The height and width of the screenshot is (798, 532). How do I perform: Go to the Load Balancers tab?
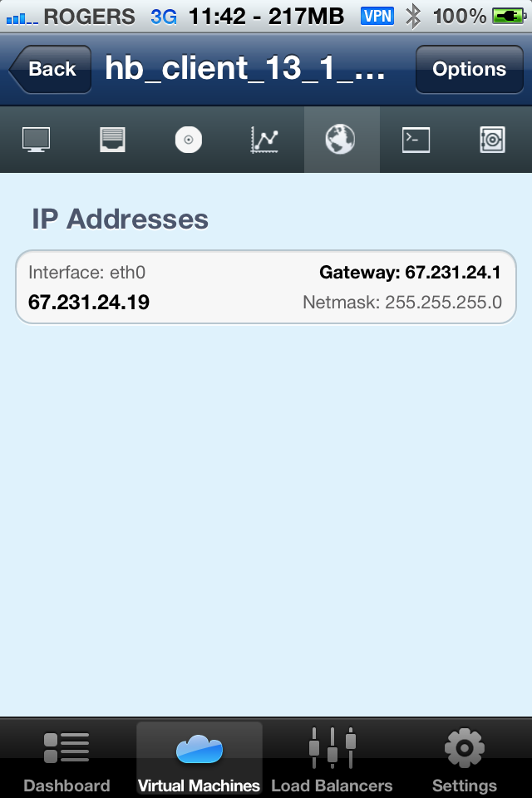coord(332,760)
